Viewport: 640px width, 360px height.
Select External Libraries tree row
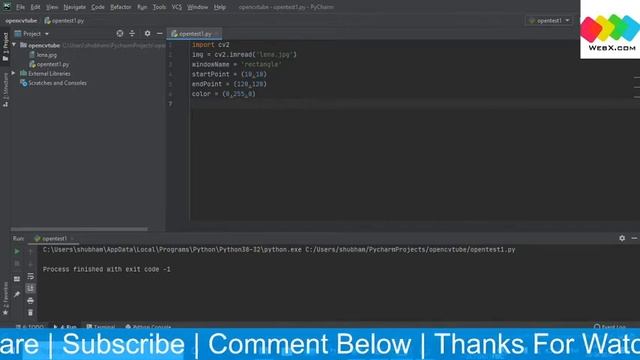click(45, 73)
